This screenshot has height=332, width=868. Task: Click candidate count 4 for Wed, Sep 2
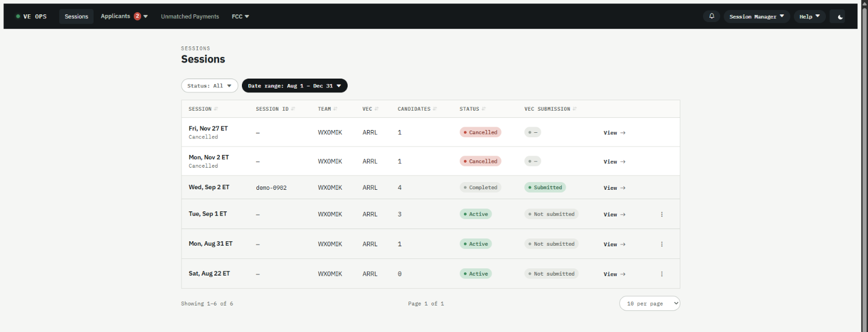tap(400, 188)
